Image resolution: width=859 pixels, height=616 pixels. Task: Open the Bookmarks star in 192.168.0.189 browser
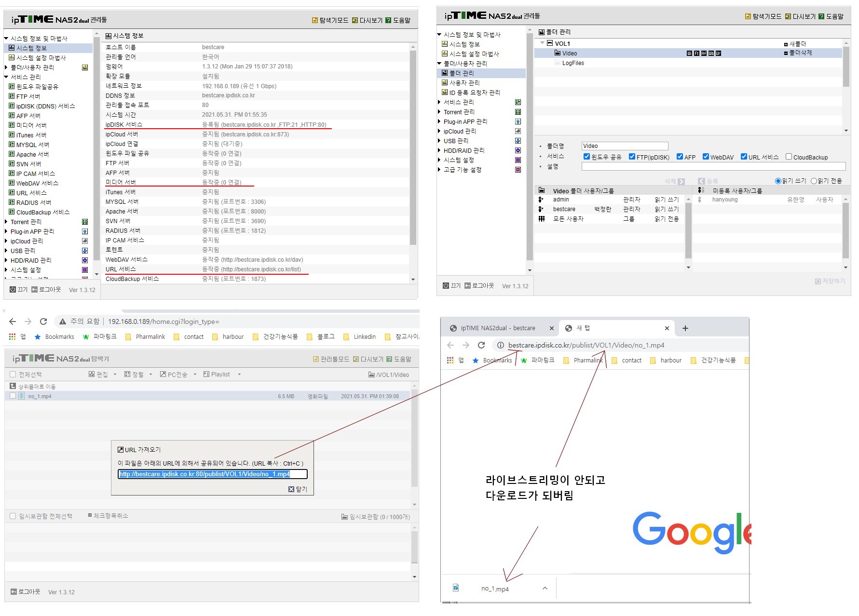point(38,337)
